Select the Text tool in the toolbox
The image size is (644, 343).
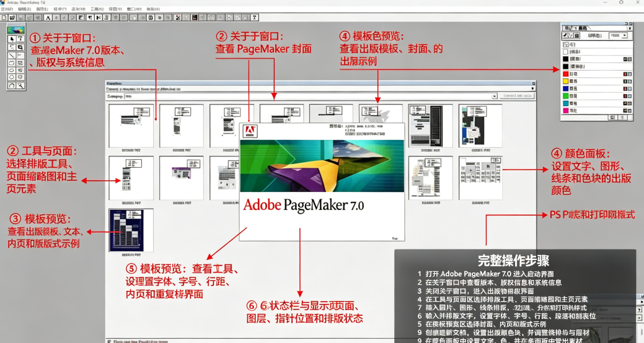point(20,38)
